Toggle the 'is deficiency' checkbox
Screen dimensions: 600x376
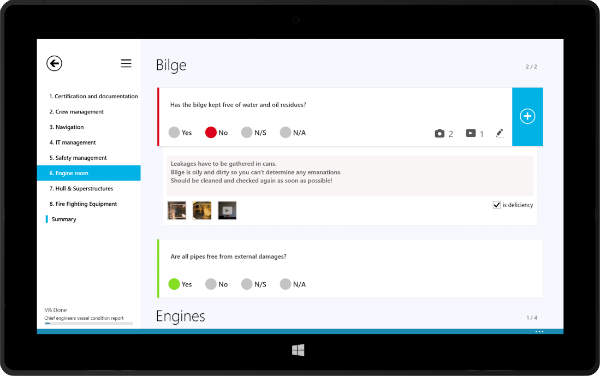click(497, 205)
